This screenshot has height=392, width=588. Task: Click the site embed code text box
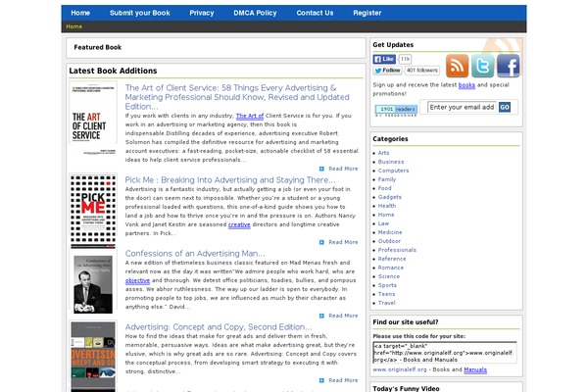(x=445, y=352)
